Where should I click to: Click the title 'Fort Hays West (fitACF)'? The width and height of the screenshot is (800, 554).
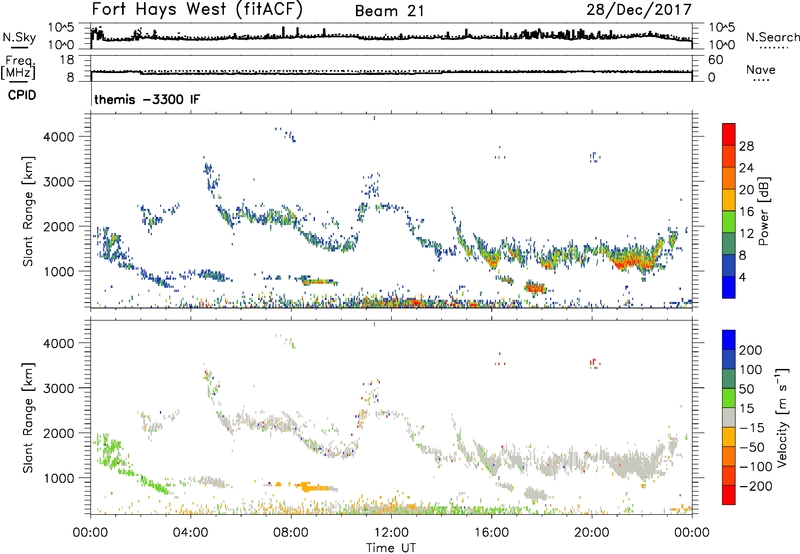(197, 10)
